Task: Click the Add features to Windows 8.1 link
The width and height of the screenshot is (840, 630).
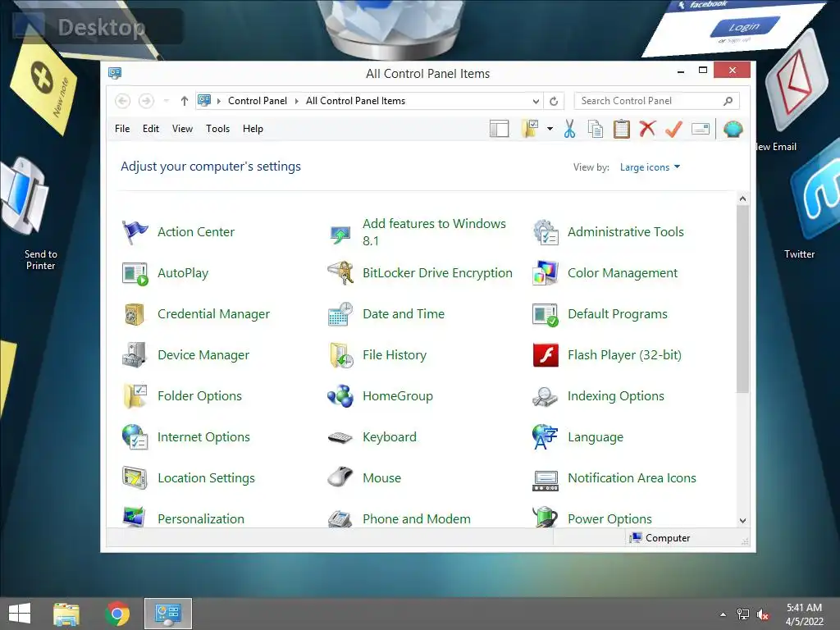Action: [434, 232]
